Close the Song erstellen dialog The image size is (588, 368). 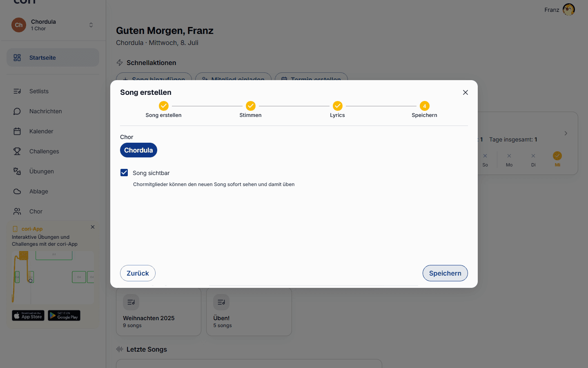465,92
